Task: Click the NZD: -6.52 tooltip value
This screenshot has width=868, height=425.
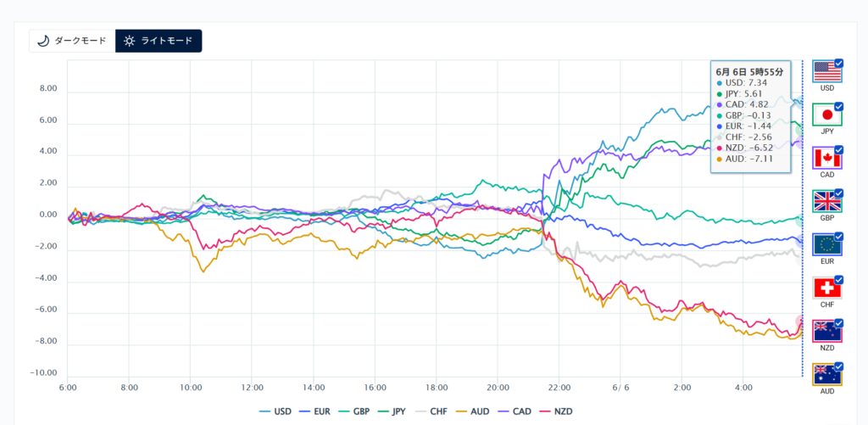Action: click(749, 148)
